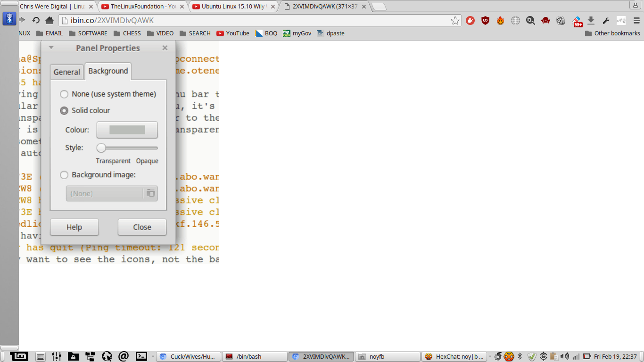Click the red armchair extension icon
This screenshot has width=644, height=362.
(x=545, y=20)
